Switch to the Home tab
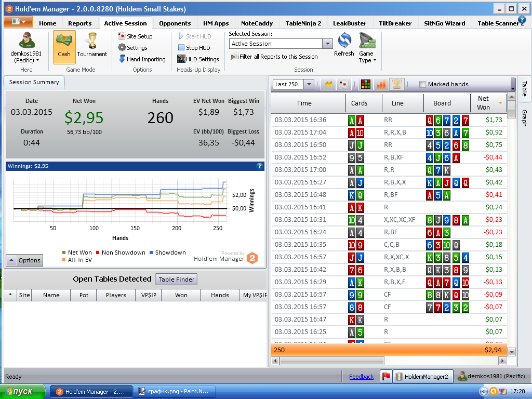 point(47,23)
